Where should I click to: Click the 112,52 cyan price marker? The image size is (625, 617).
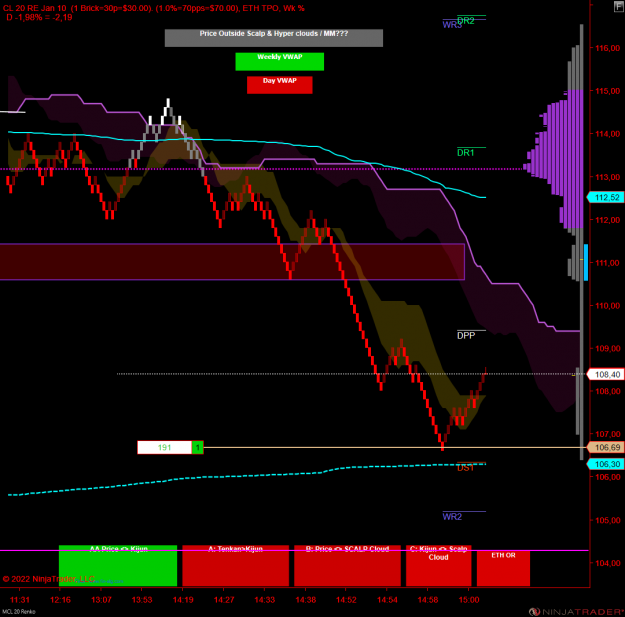[x=605, y=197]
